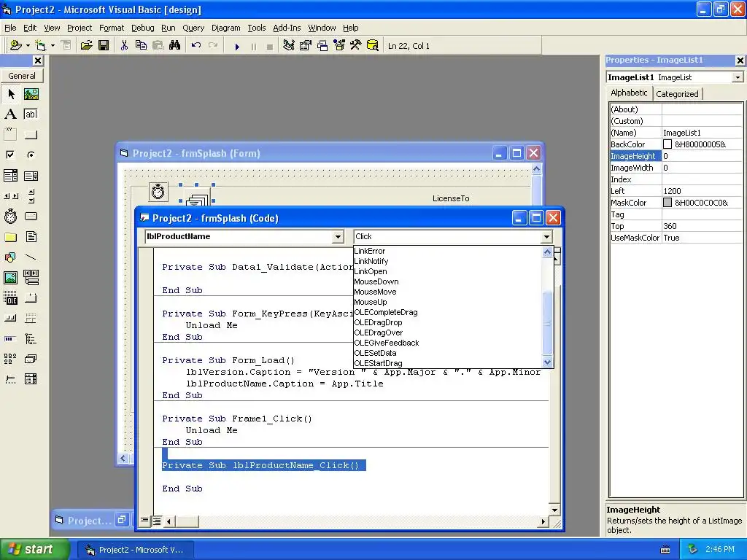This screenshot has width=747, height=560.
Task: Open the Data View Window icon
Action: (x=373, y=46)
